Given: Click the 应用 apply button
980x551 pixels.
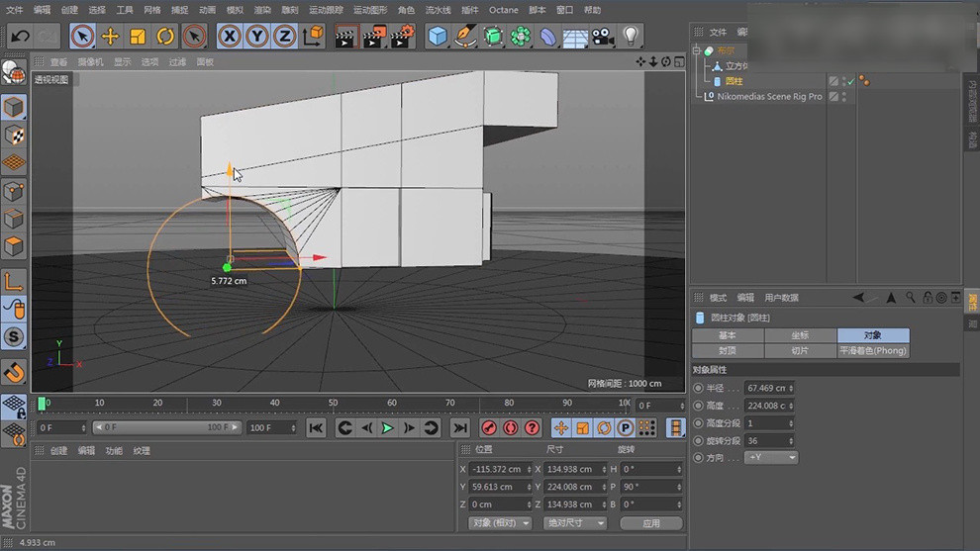Looking at the screenshot, I should click(650, 523).
